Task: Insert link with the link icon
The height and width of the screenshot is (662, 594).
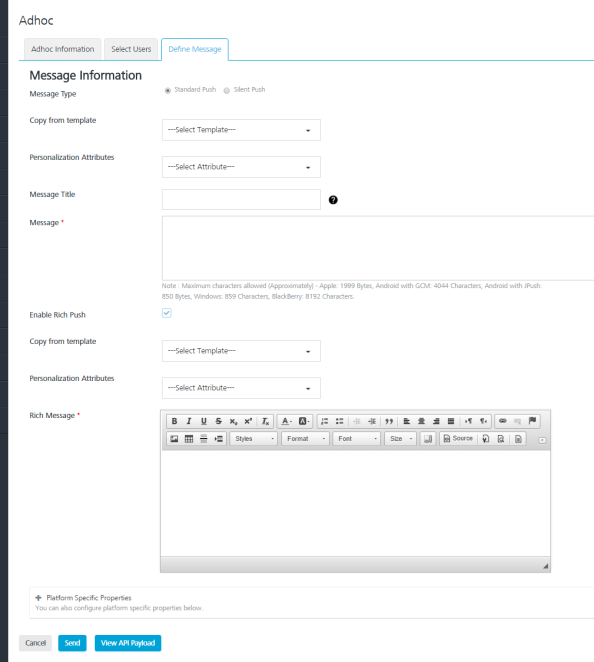Action: click(502, 421)
